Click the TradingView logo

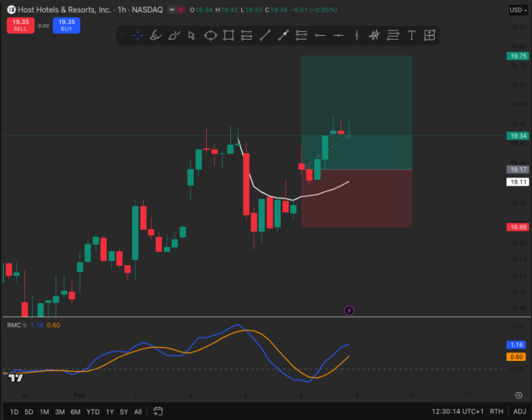[16, 377]
